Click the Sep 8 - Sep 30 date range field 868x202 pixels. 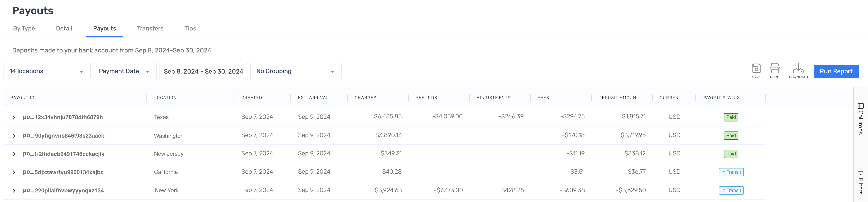point(203,71)
